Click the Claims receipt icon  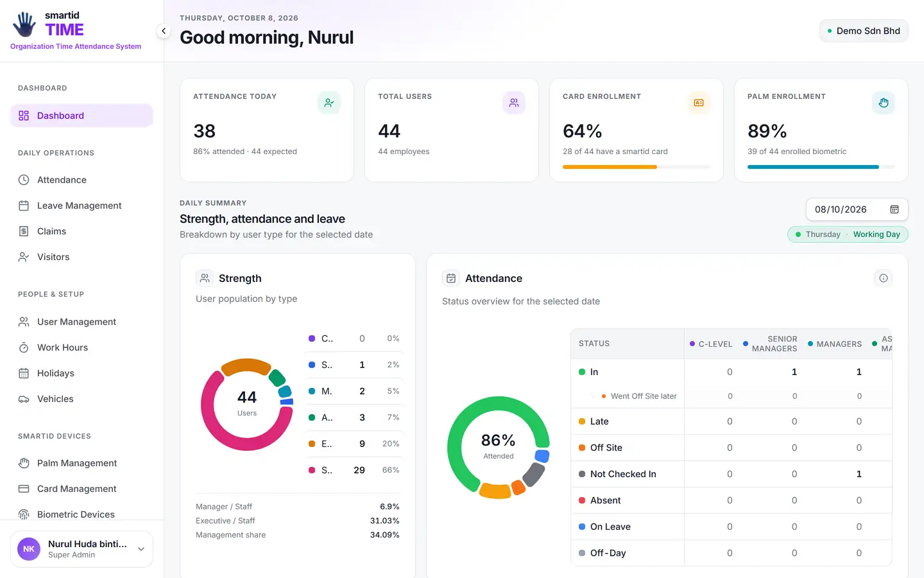pyautogui.click(x=24, y=231)
